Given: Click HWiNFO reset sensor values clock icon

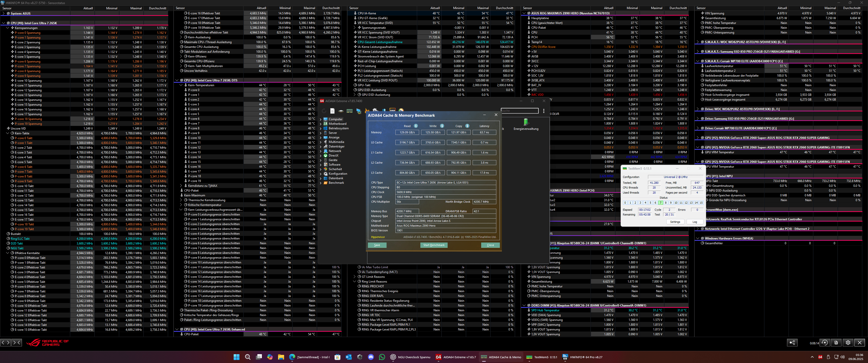Looking at the screenshot, I should coord(825,343).
